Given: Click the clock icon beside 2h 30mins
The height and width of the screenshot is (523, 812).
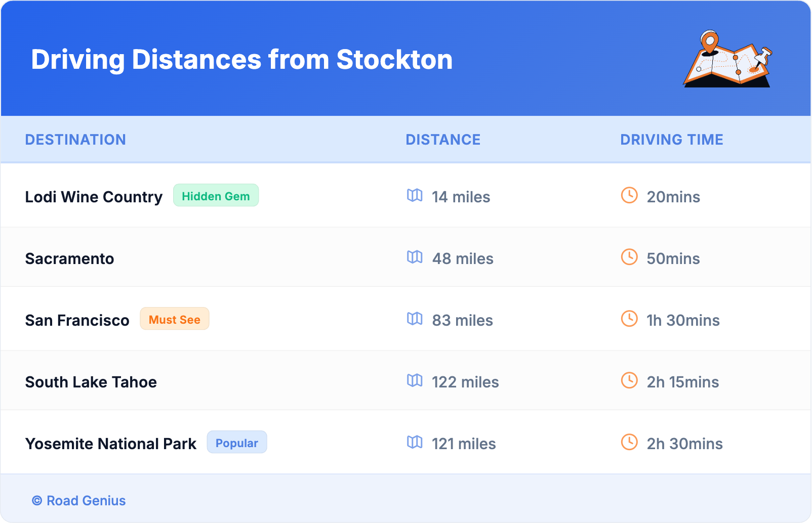Looking at the screenshot, I should coord(629,442).
